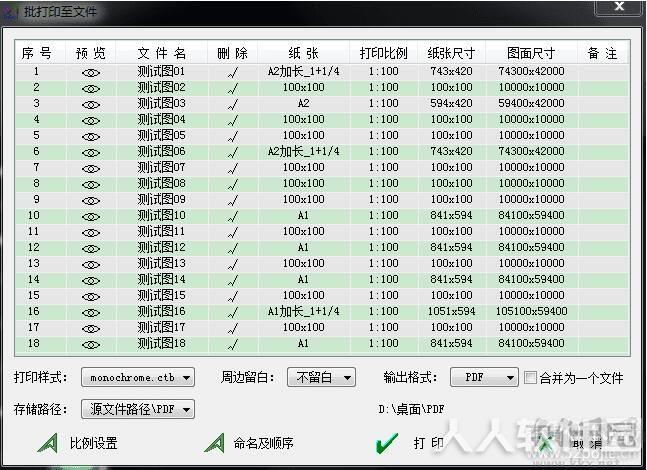Click paper cell A2 for 测试图03
Screen dimensions: 647x470
pos(303,103)
